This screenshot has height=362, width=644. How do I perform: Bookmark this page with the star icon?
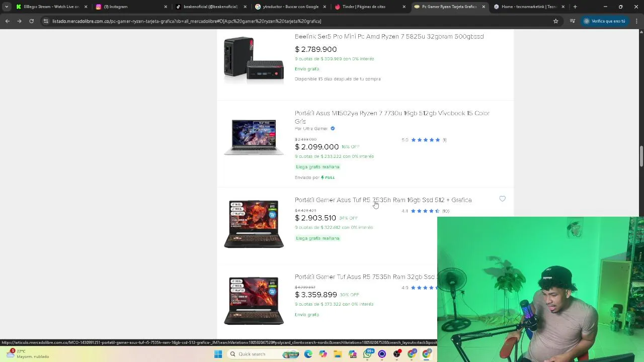(x=555, y=21)
